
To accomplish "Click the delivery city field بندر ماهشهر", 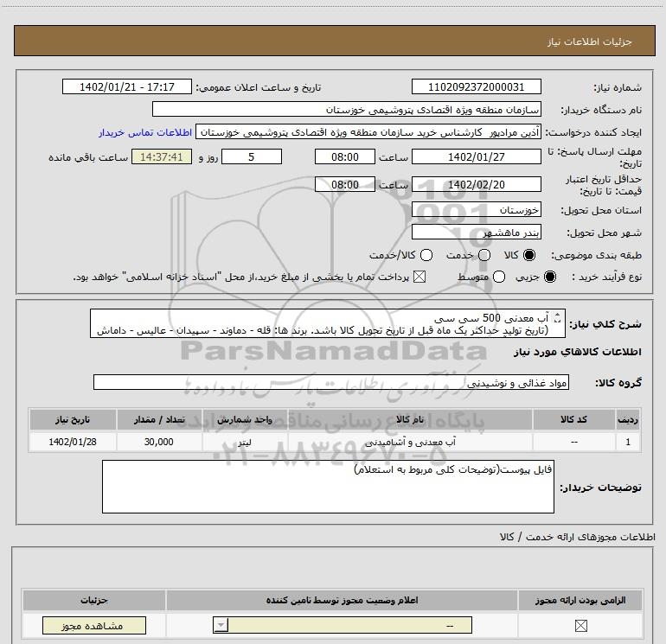I will point(476,233).
